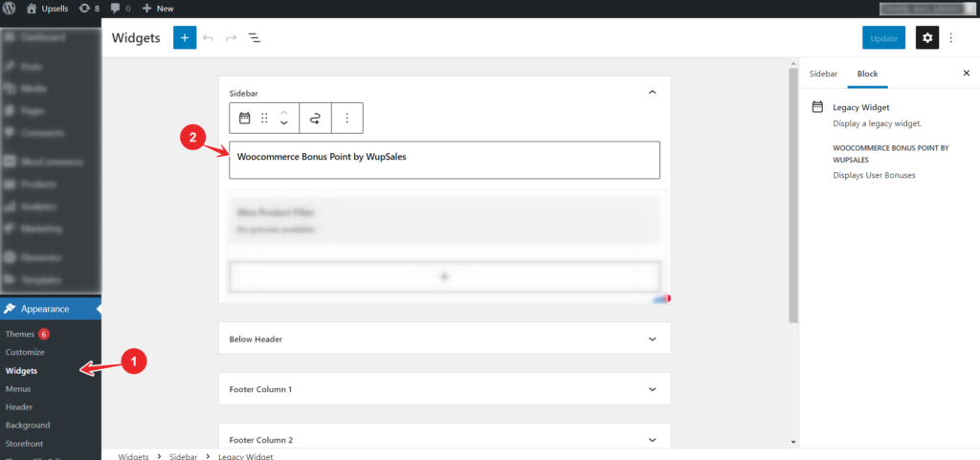The image size is (980, 460).
Task: Move the widget up with the arrow
Action: (x=283, y=113)
